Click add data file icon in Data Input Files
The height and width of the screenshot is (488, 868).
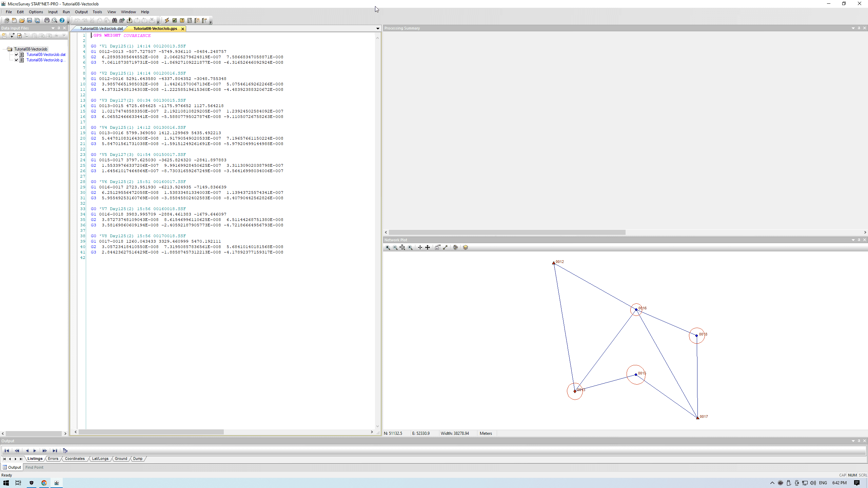(x=12, y=36)
